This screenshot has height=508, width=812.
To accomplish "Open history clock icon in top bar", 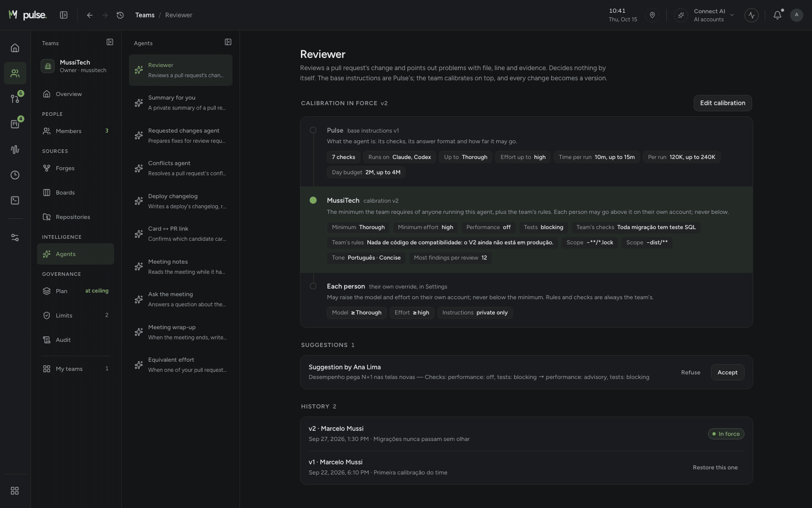I will (120, 15).
